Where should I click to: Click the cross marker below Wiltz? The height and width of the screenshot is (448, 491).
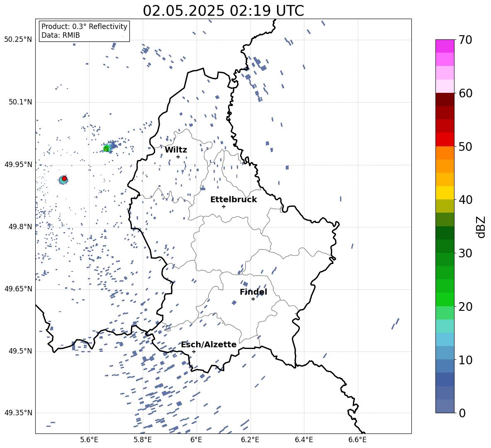pyautogui.click(x=178, y=157)
